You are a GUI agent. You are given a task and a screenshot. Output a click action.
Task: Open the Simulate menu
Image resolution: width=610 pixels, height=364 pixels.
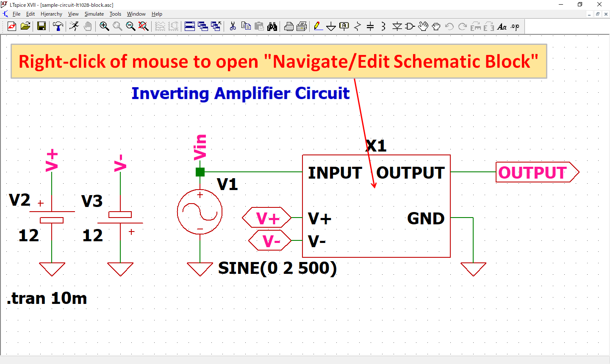pyautogui.click(x=94, y=14)
